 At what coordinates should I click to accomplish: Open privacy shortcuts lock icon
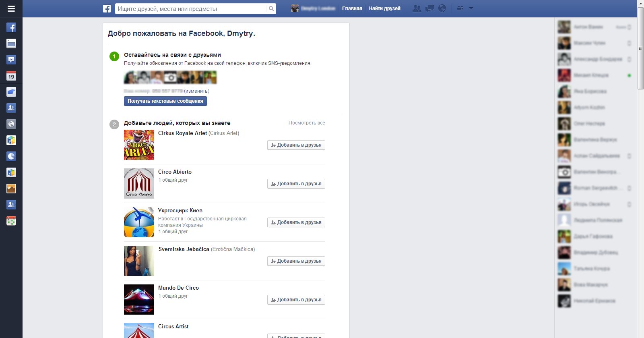pos(460,8)
